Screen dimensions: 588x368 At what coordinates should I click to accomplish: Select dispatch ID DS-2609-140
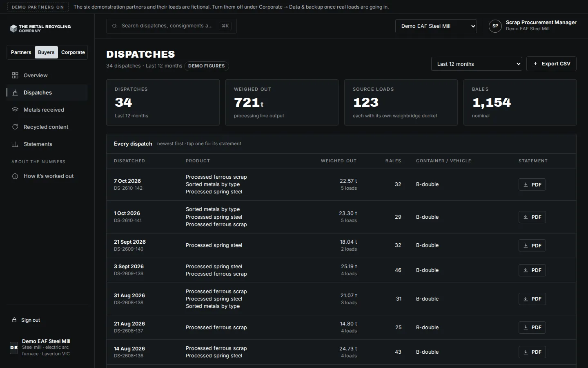[129, 249]
